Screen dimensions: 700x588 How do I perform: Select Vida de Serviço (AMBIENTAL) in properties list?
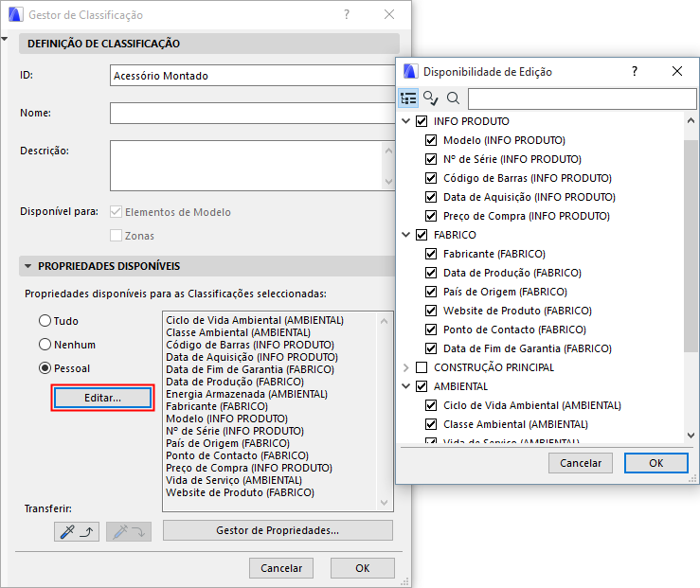234,480
